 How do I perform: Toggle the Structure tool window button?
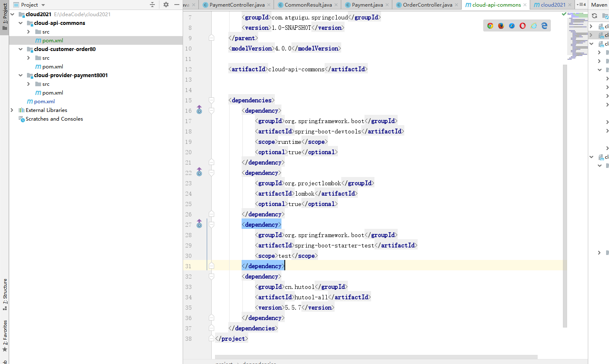5,295
